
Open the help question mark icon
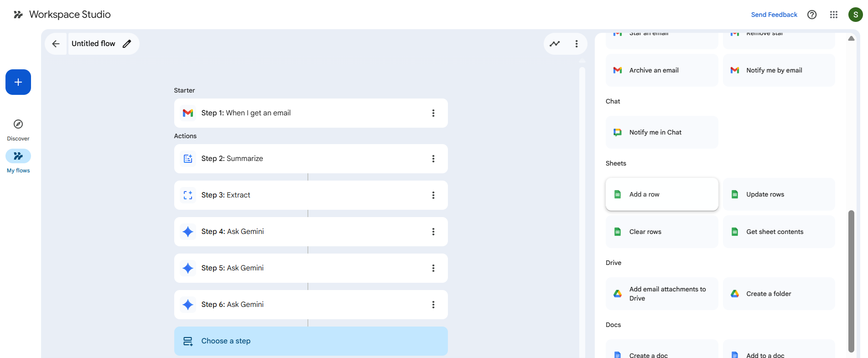pos(812,15)
